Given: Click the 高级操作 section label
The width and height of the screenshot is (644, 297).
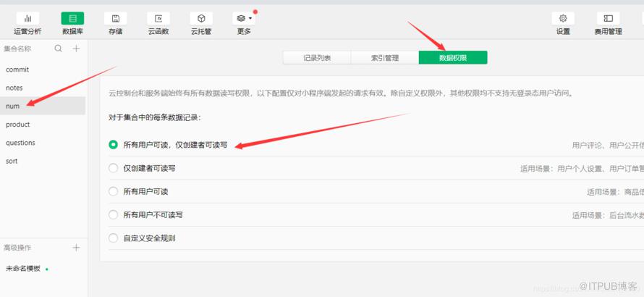Looking at the screenshot, I should point(17,248).
